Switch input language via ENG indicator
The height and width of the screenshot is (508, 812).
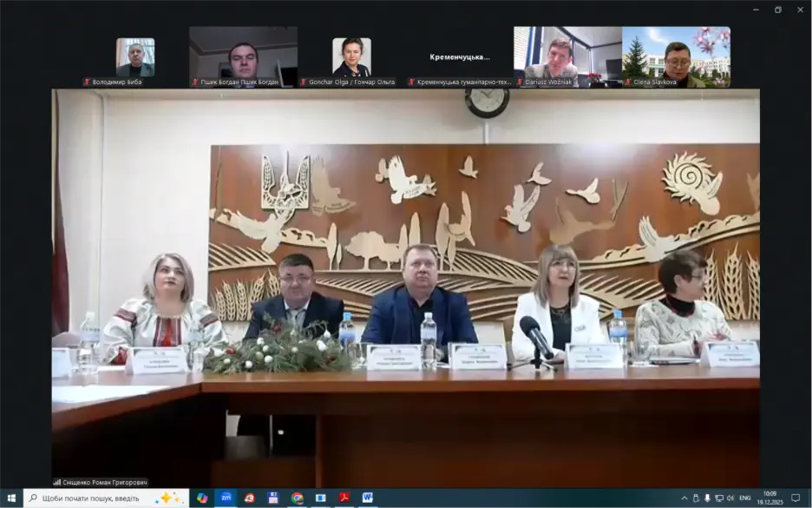point(744,498)
